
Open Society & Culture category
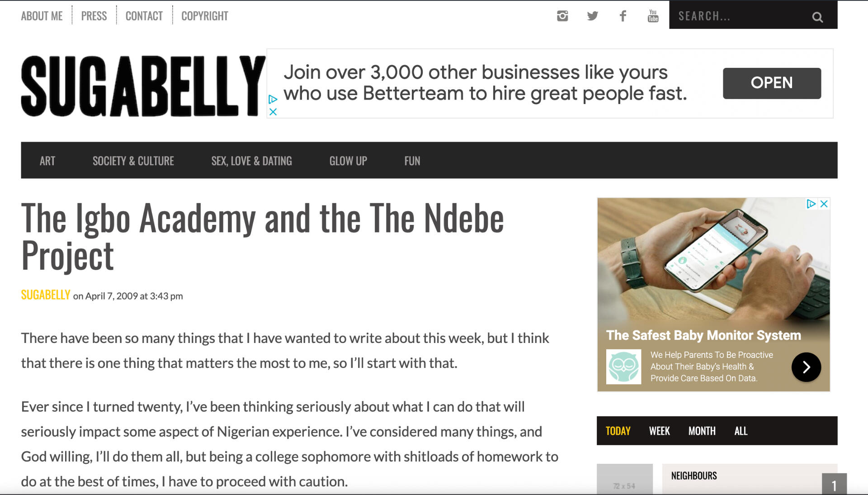point(133,161)
